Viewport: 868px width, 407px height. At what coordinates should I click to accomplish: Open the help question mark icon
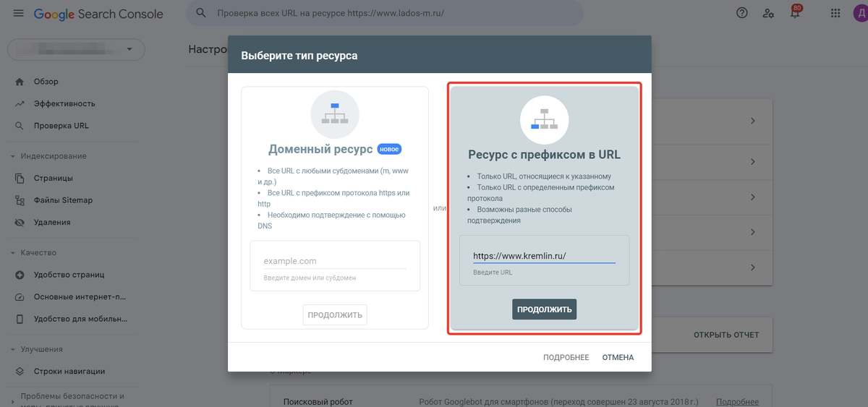[741, 13]
